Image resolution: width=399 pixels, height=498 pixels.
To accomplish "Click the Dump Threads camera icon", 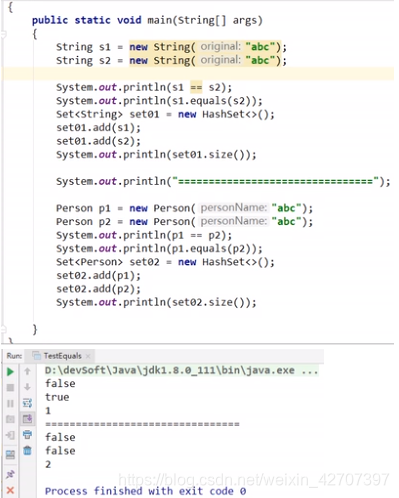I will click(10, 419).
